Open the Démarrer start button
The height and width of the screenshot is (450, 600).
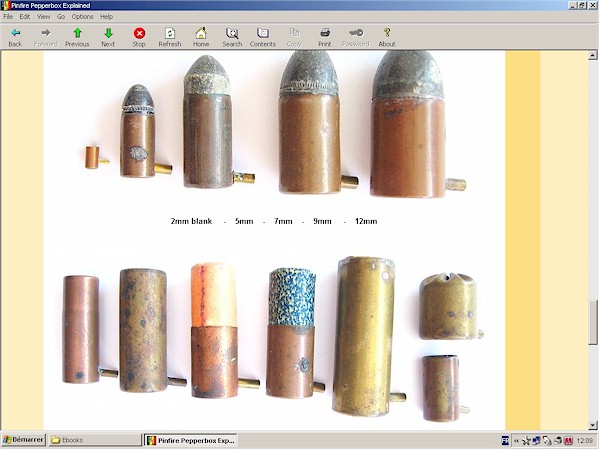point(23,440)
